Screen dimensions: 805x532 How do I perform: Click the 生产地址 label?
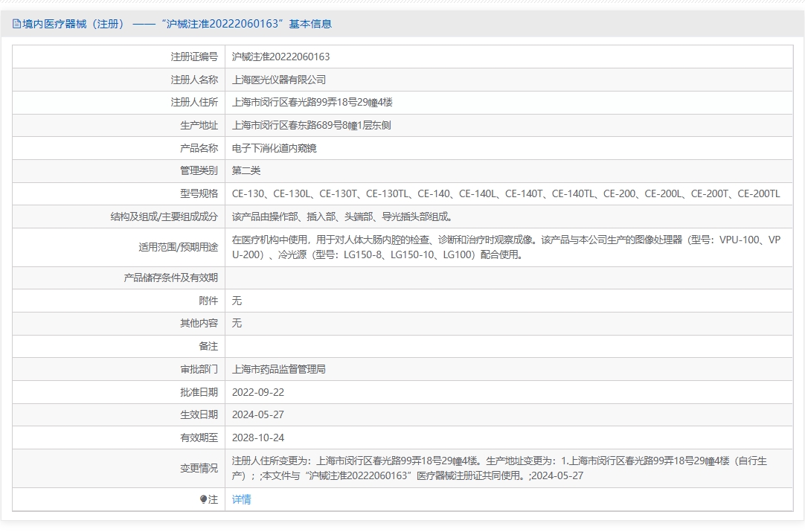click(x=199, y=125)
